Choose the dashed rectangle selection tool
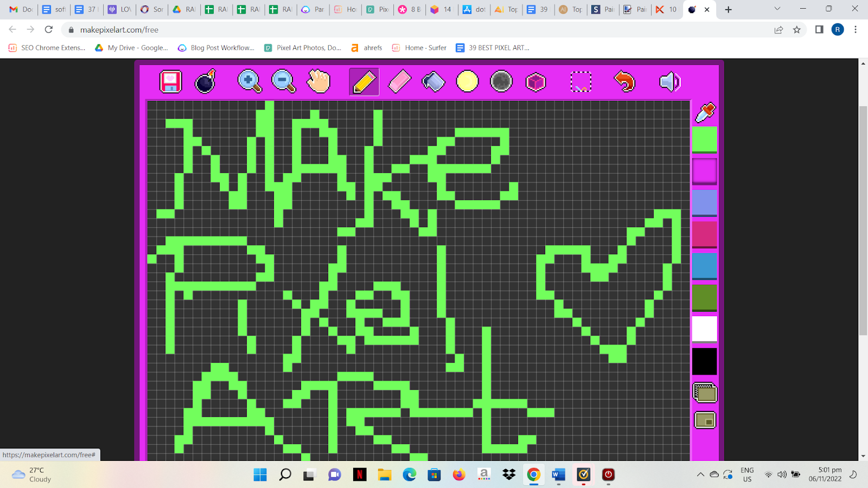This screenshot has height=488, width=868. [x=580, y=82]
